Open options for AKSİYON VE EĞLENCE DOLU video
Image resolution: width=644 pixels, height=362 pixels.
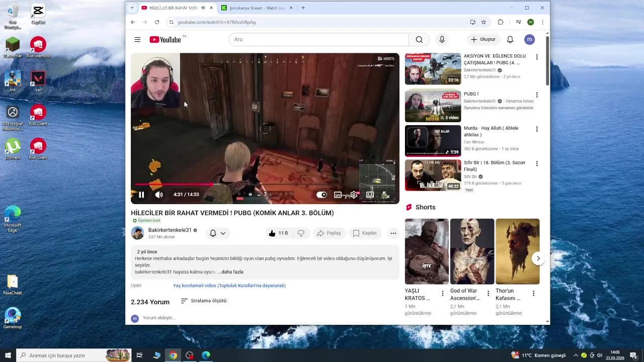[537, 57]
